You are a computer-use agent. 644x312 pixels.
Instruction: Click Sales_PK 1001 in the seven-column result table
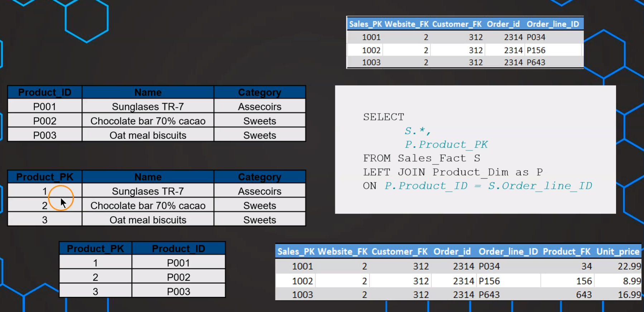[303, 266]
